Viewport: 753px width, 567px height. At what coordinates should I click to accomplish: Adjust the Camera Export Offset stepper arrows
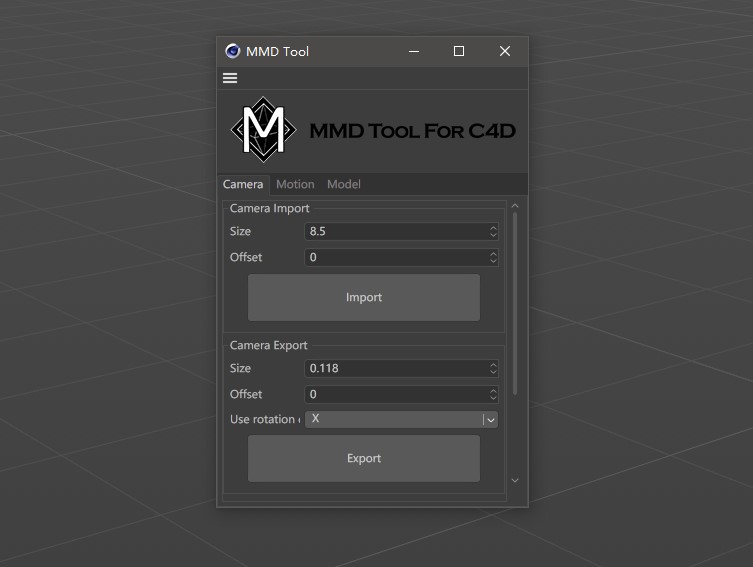493,394
